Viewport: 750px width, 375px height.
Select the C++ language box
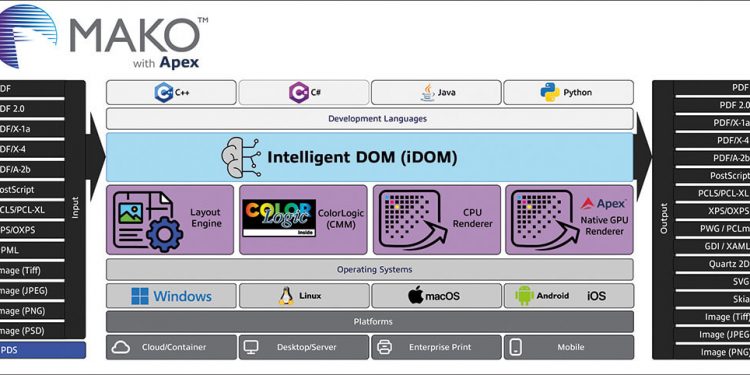[171, 92]
